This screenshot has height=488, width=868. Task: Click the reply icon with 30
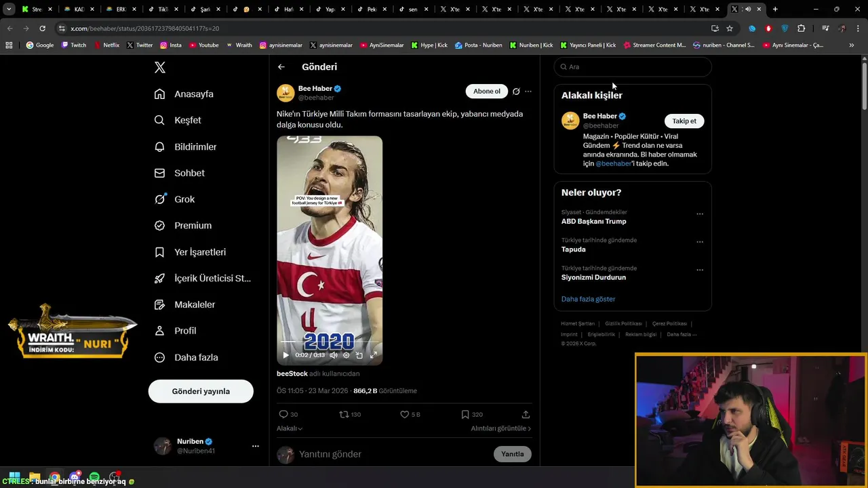tap(288, 414)
